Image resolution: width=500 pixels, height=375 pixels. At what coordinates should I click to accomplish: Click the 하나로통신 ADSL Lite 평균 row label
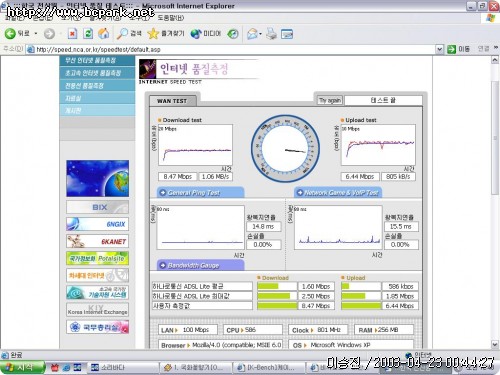[x=202, y=286]
